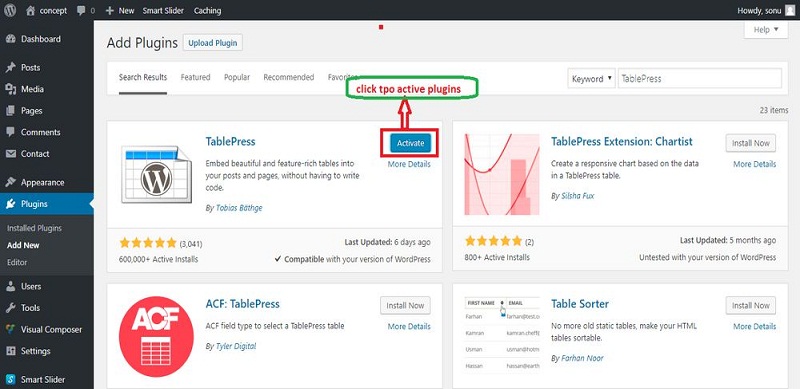Open author Silsha Fux link
The height and width of the screenshot is (389, 800).
coord(578,196)
